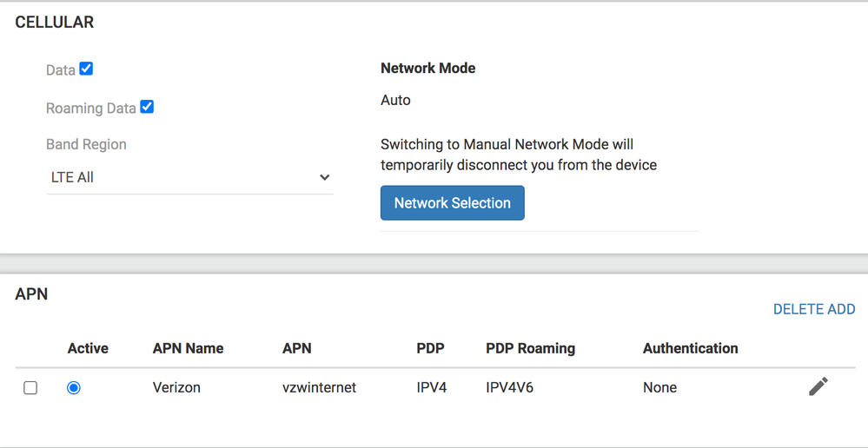Edit the Verizon APN with the pencil icon

pyautogui.click(x=818, y=386)
